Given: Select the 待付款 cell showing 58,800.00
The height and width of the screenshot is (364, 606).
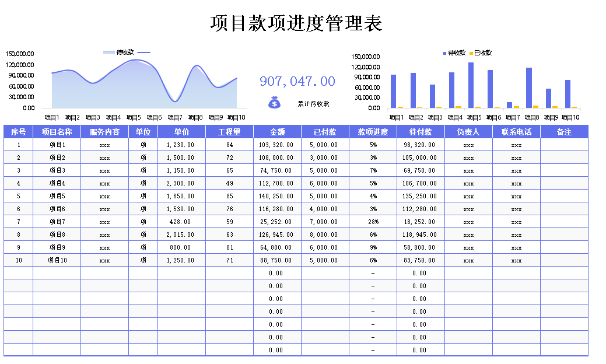Looking at the screenshot, I should [x=421, y=247].
